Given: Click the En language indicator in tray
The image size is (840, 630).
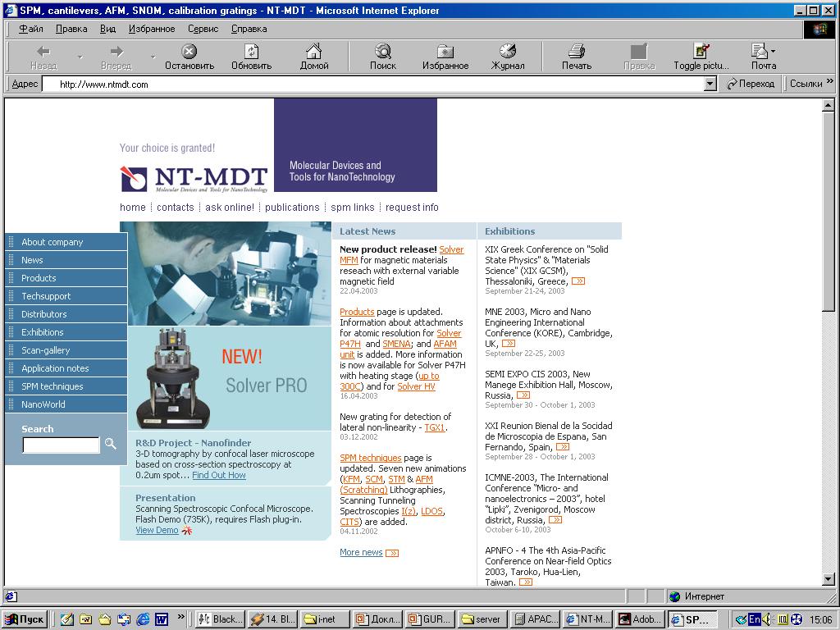Looking at the screenshot, I should [755, 619].
